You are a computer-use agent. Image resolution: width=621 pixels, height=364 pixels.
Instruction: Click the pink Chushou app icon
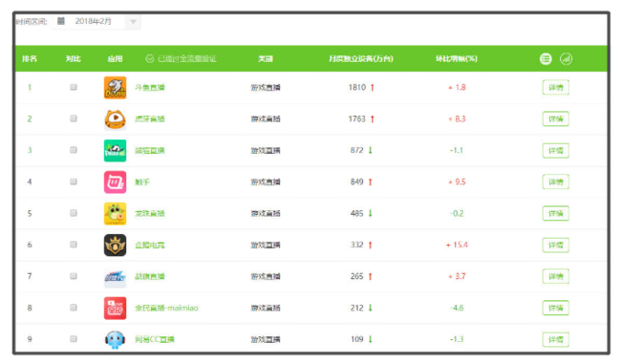coord(115,182)
